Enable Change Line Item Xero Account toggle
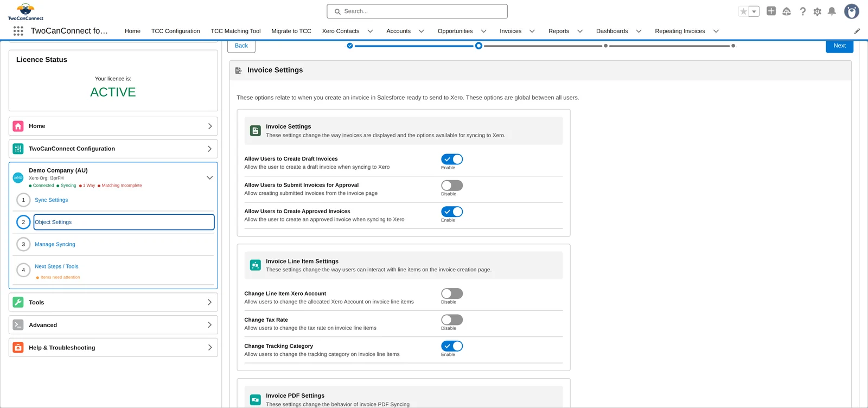This screenshot has height=408, width=868. coord(452,294)
